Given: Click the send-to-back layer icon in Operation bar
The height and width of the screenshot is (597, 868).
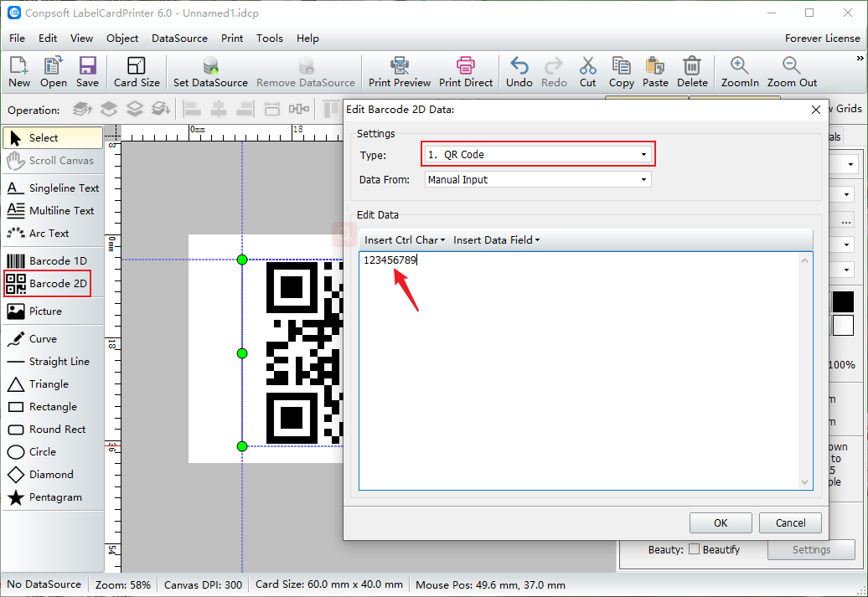Looking at the screenshot, I should click(x=161, y=109).
